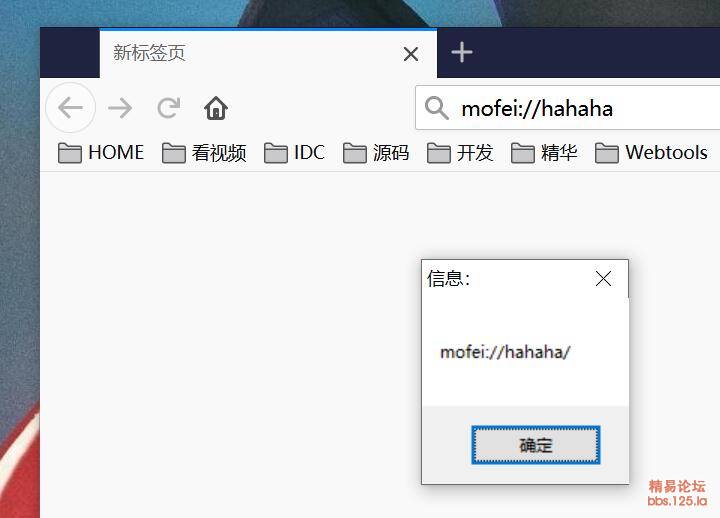Close the 新标签页 tab
720x518 pixels.
point(411,54)
